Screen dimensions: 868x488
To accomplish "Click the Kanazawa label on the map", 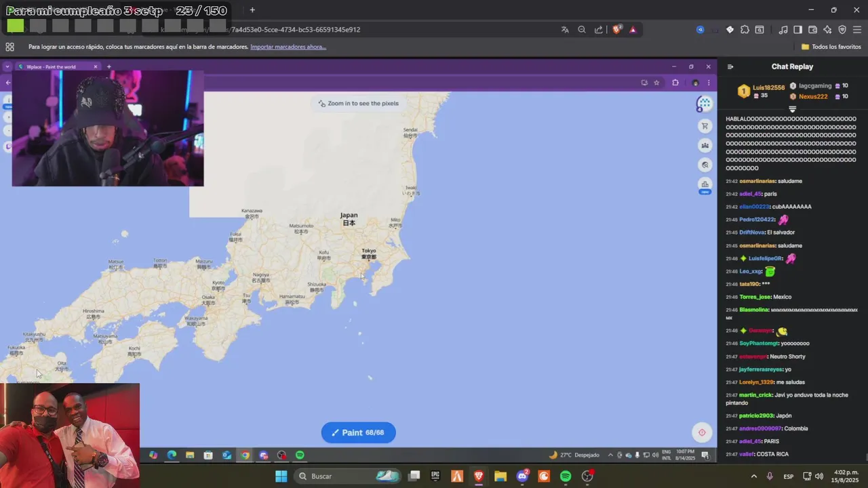I will (252, 213).
